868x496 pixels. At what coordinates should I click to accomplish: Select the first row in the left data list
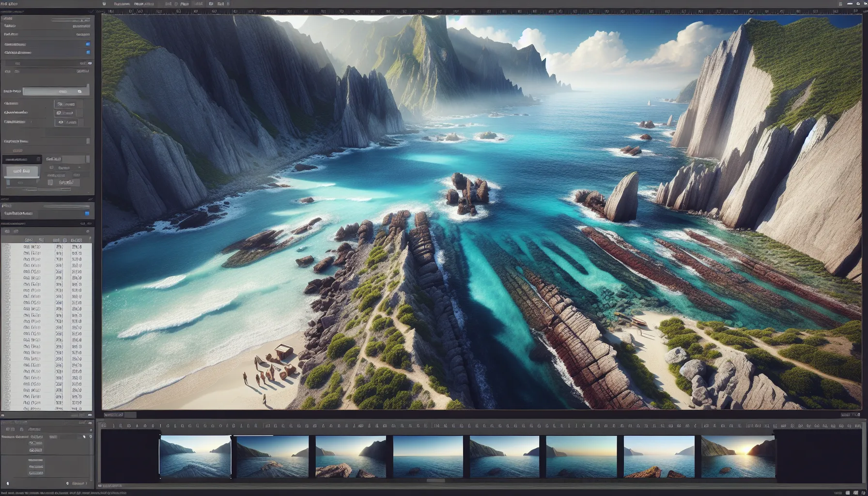pyautogui.click(x=46, y=247)
